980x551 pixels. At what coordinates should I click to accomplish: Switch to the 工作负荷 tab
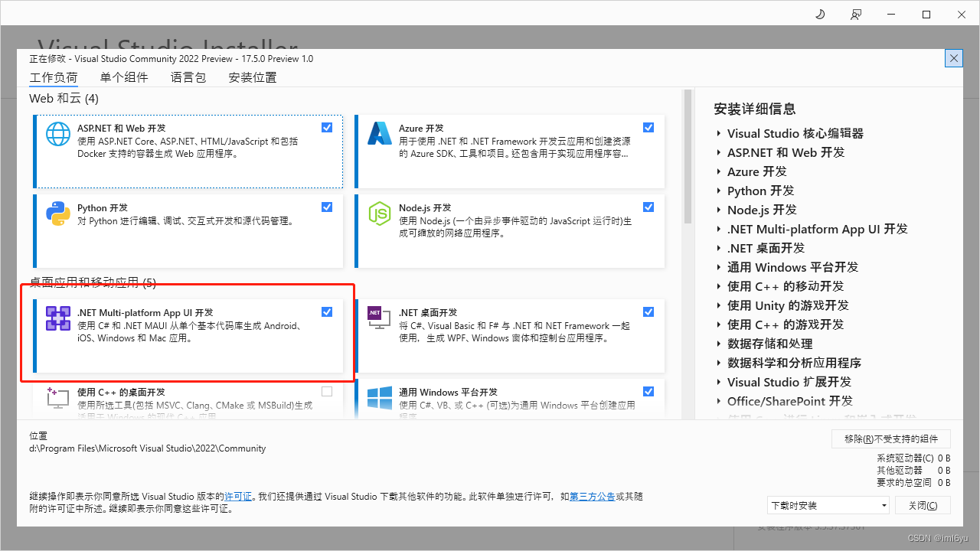54,77
